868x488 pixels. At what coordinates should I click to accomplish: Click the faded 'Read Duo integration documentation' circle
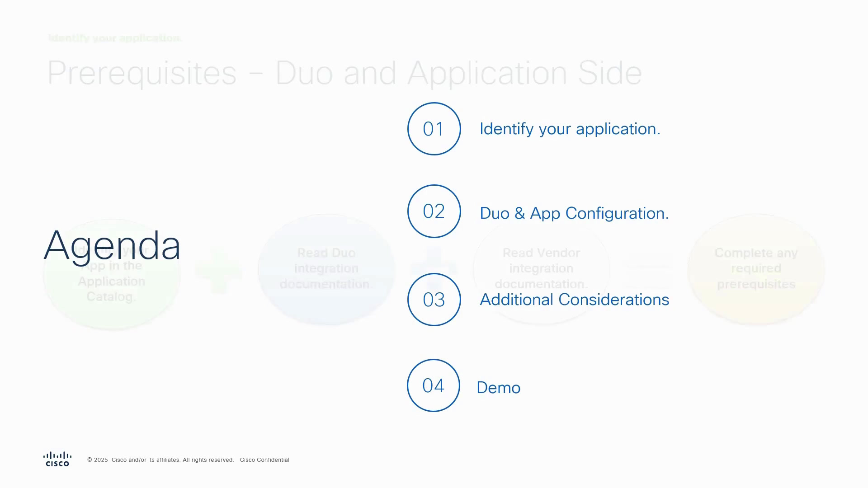pyautogui.click(x=326, y=269)
